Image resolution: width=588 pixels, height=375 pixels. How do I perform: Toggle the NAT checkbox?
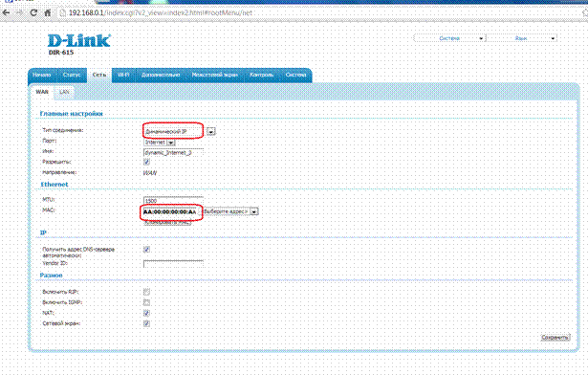[x=146, y=313]
